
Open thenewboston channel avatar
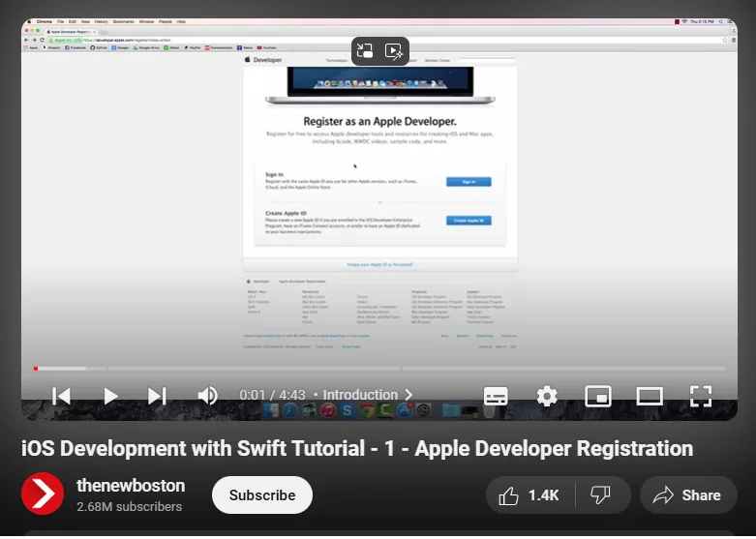pyautogui.click(x=43, y=494)
